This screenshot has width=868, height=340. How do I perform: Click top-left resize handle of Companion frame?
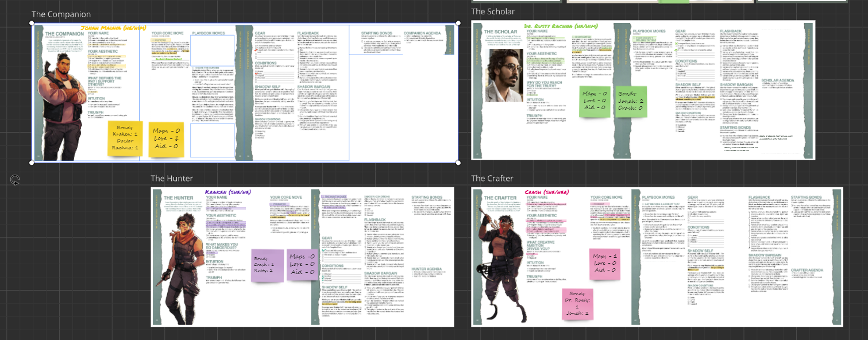pyautogui.click(x=32, y=24)
